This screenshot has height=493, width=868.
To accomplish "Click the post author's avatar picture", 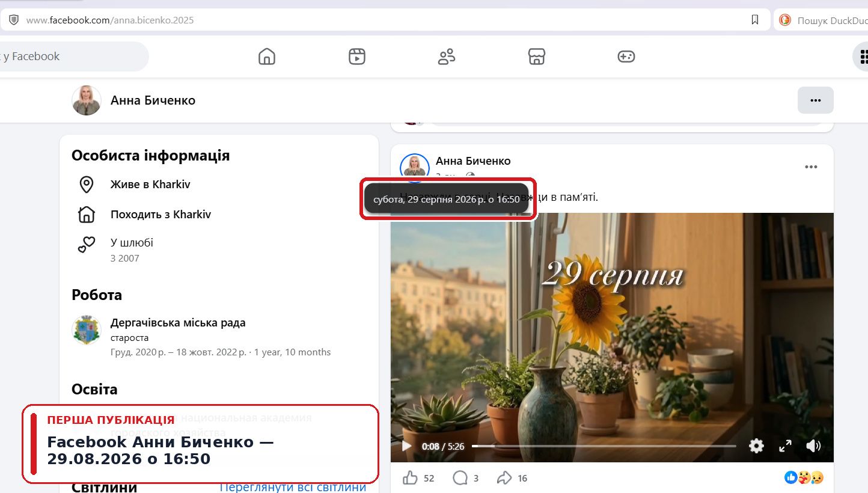I will [x=415, y=167].
